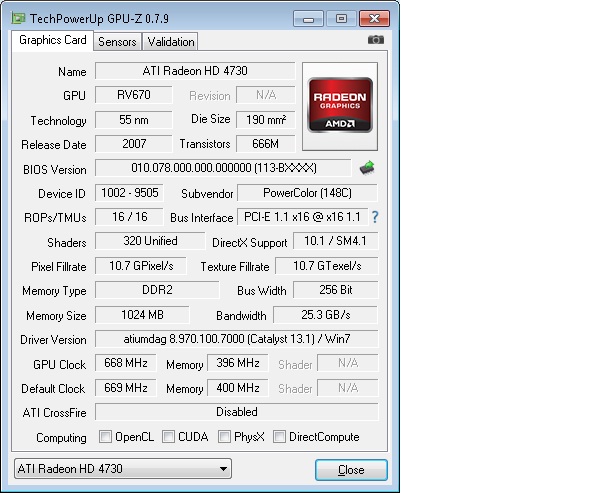Click the GPU Clock Memory value 396 MHz
The width and height of the screenshot is (614, 493).
coord(238,363)
